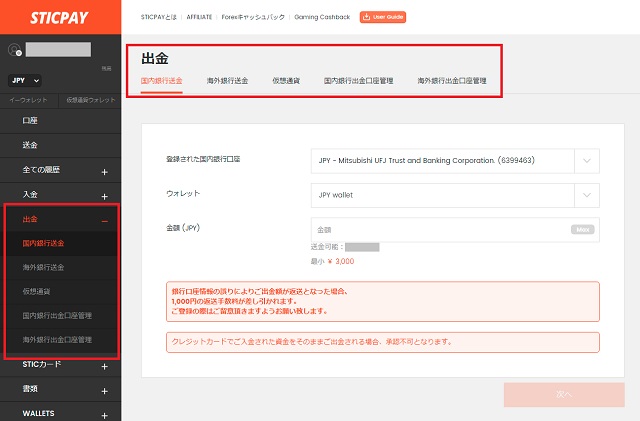
Task: Expand STICカード with its plus icon
Action: (x=105, y=366)
